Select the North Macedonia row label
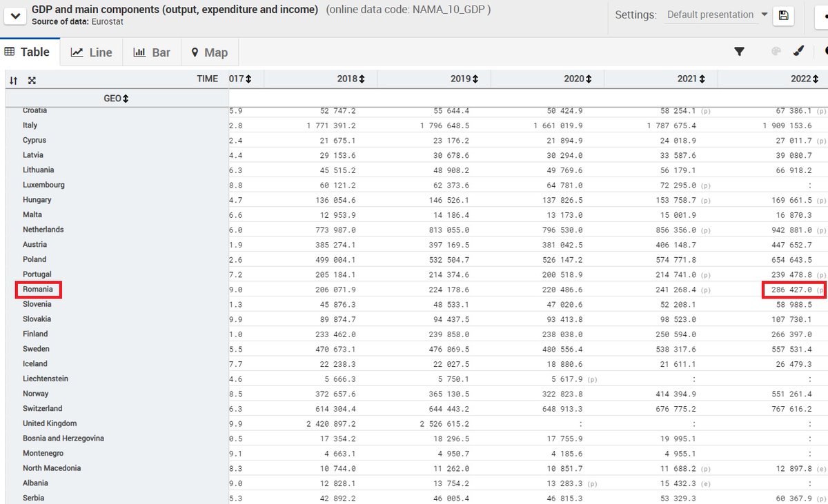This screenshot has width=828, height=504. (52, 468)
